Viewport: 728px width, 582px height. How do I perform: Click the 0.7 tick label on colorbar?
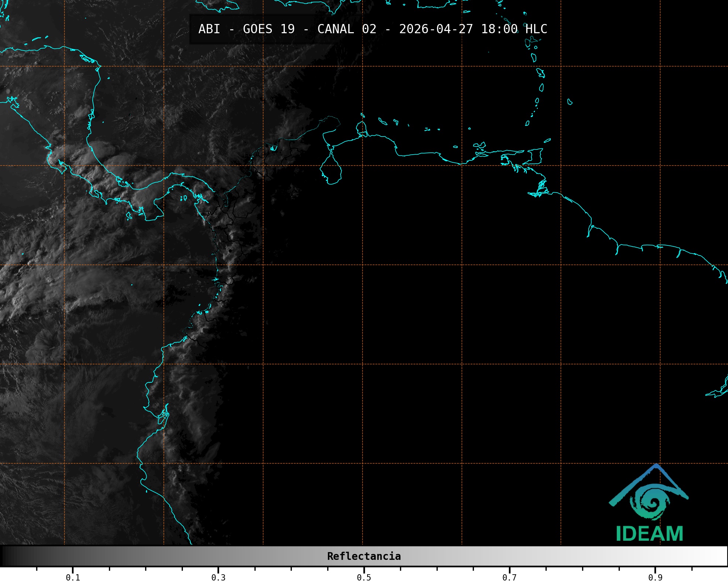pos(509,577)
